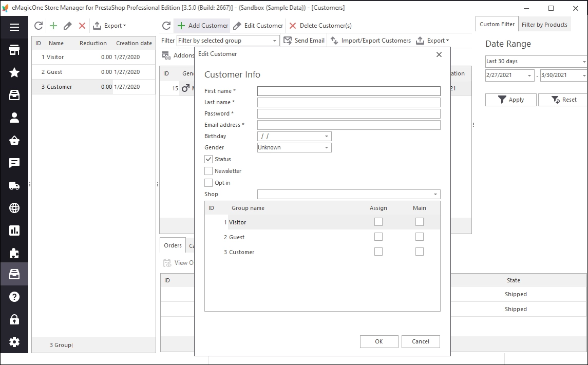Click the settings gear sidebar icon
This screenshot has width=588, height=365.
[14, 342]
